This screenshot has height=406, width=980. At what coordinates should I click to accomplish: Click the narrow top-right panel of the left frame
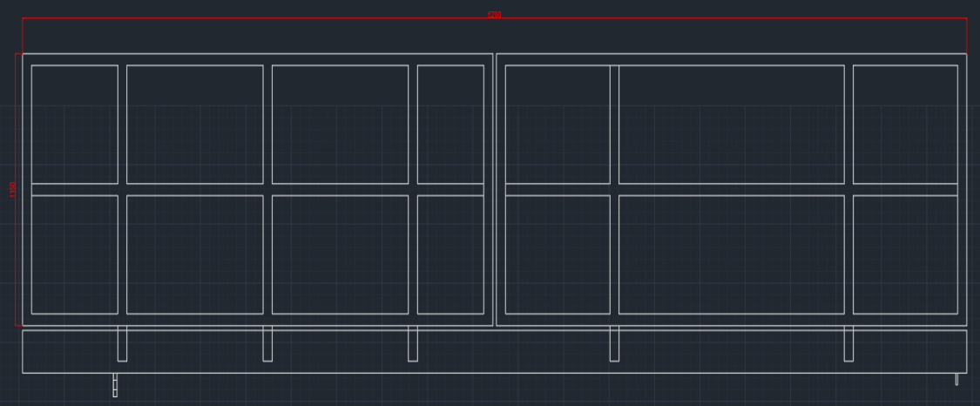(450, 124)
